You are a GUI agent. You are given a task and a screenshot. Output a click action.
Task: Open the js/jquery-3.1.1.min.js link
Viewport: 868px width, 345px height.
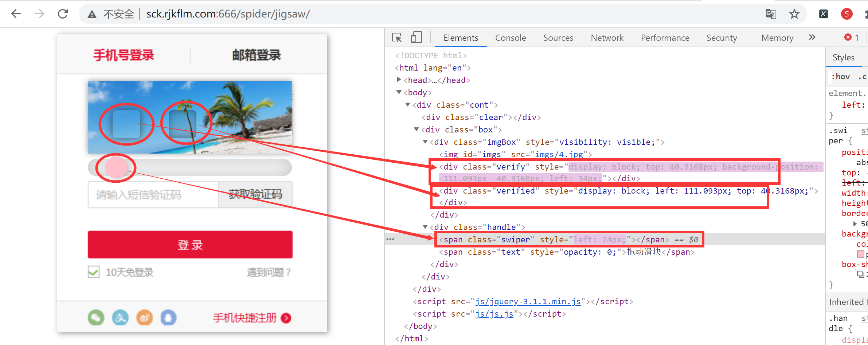[x=528, y=301]
